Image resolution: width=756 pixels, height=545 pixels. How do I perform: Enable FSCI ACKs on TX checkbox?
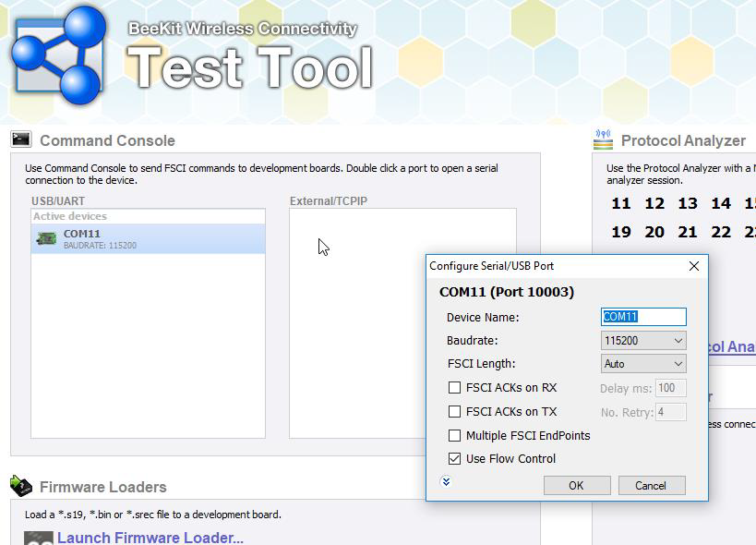pyautogui.click(x=454, y=411)
